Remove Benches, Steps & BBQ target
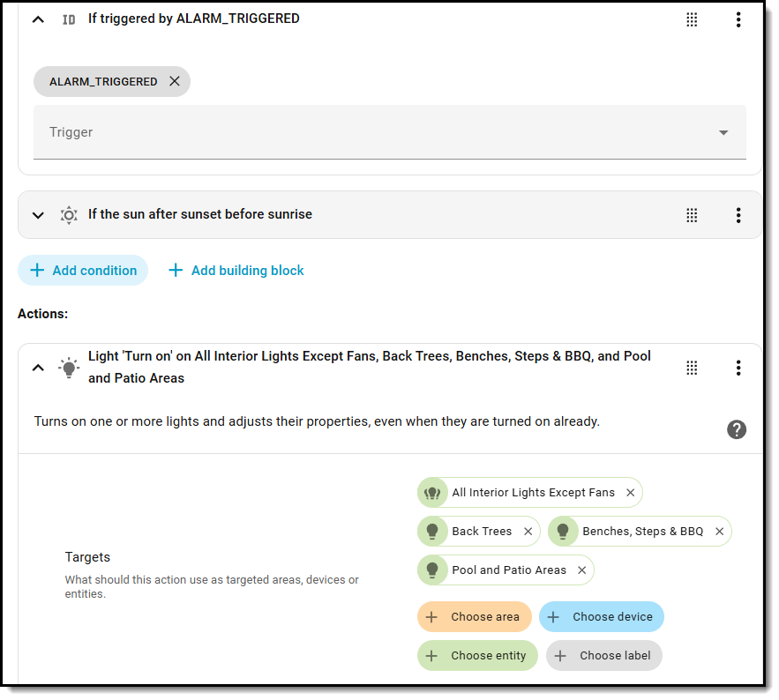This screenshot has height=700, width=779. click(x=719, y=532)
